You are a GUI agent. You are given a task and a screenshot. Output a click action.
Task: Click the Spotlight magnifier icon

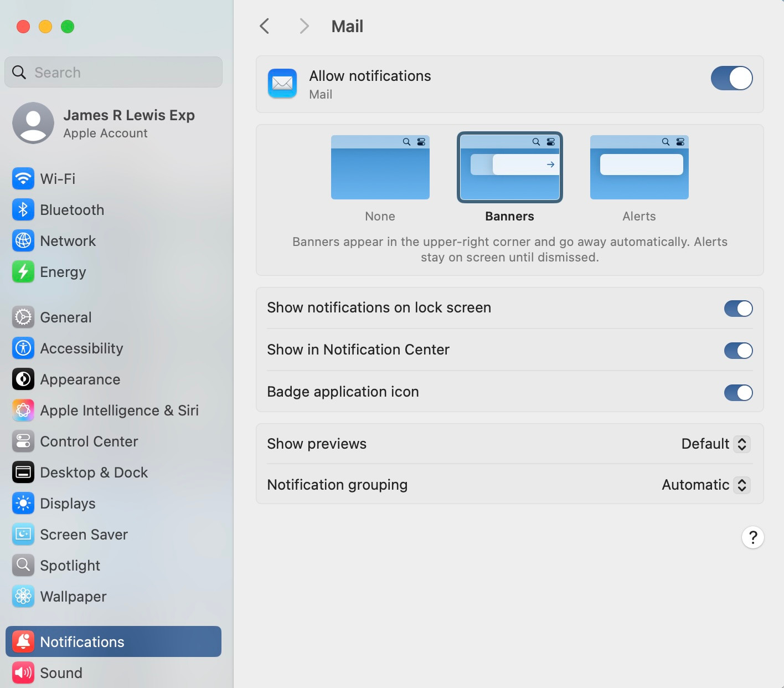tap(23, 566)
